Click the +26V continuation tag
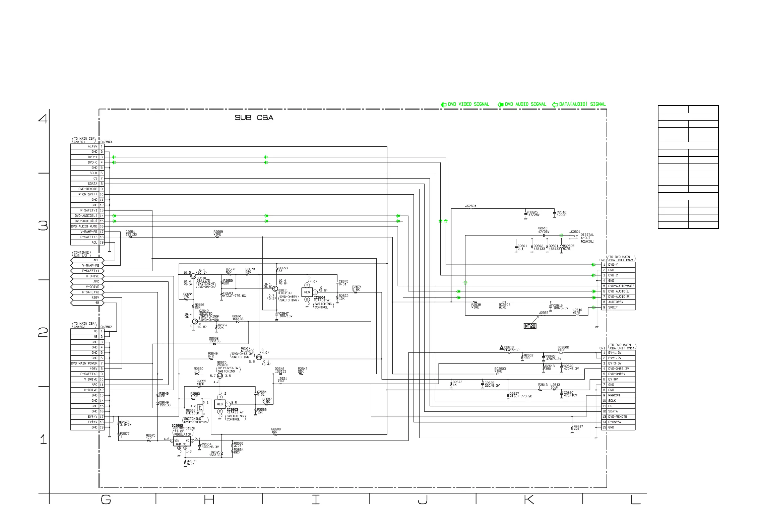Screen dimensions: 760x532 coord(87,297)
